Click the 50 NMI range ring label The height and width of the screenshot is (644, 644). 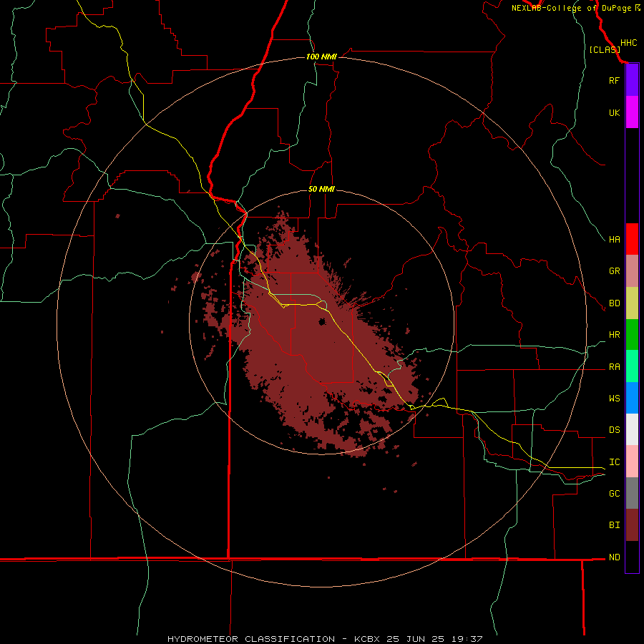click(321, 189)
